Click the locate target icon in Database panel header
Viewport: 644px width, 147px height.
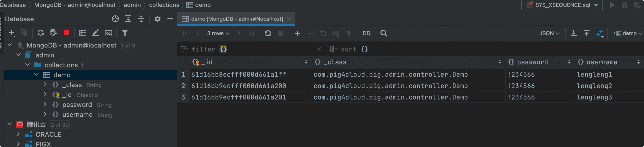pyautogui.click(x=115, y=19)
